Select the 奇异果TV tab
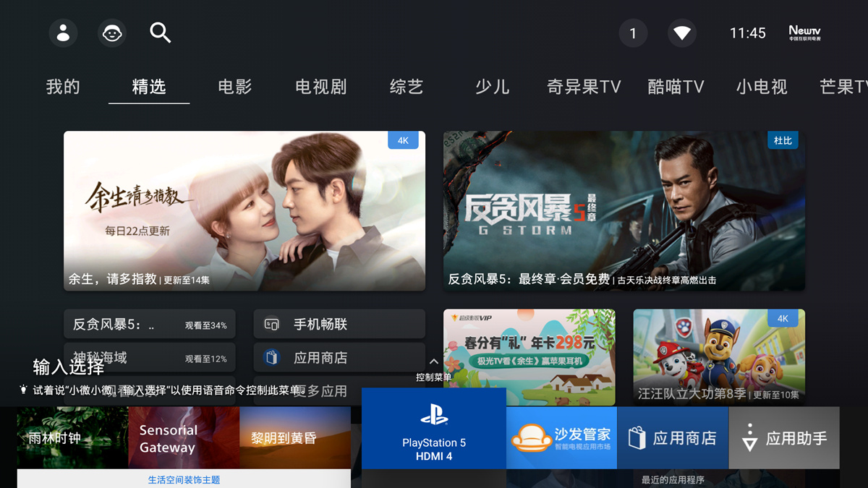The width and height of the screenshot is (868, 488). [584, 87]
